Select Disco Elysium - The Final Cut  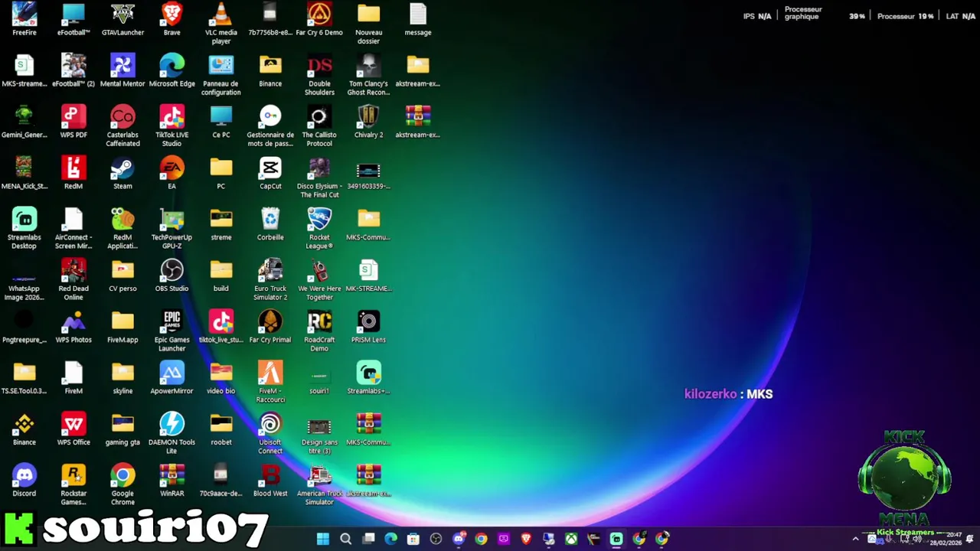point(319,178)
